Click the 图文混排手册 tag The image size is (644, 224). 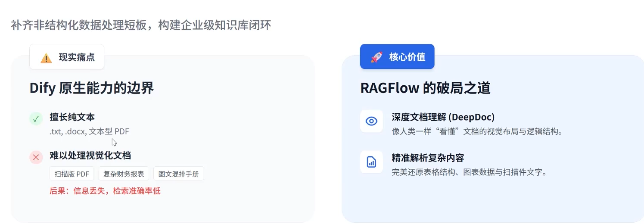pyautogui.click(x=179, y=174)
